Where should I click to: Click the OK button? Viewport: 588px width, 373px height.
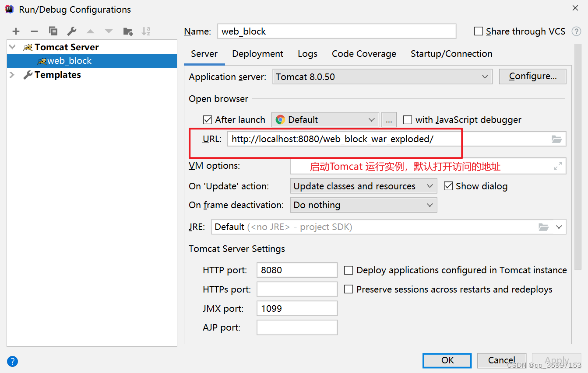tap(447, 361)
